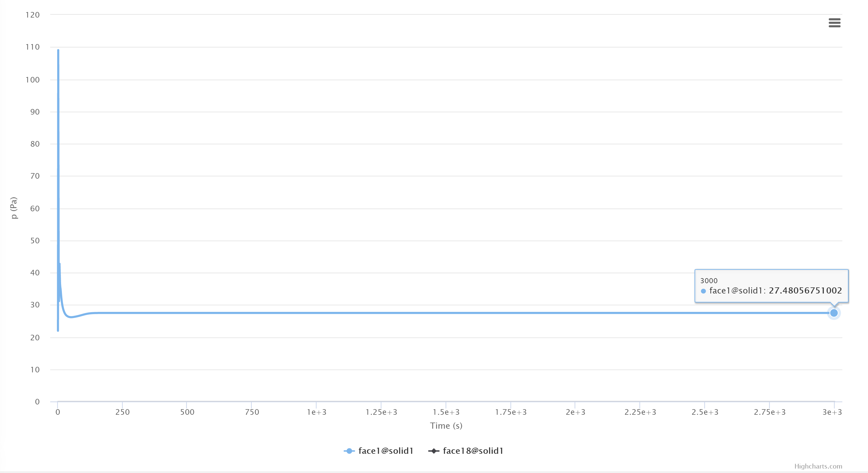Click the 250 x-axis tick label
Image resolution: width=868 pixels, height=473 pixels.
[x=122, y=412]
